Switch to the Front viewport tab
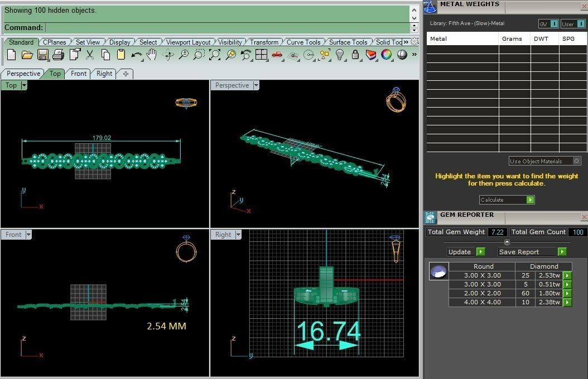This screenshot has width=588, height=379. coord(78,74)
